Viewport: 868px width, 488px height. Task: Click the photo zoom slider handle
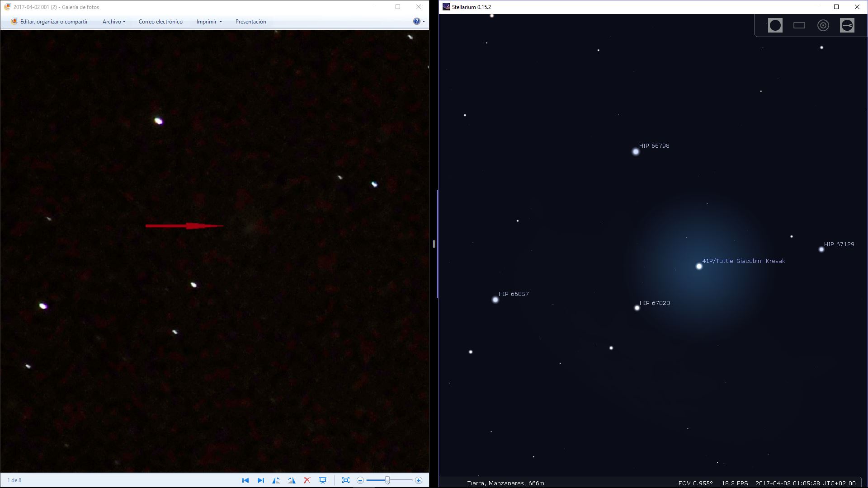coord(387,480)
